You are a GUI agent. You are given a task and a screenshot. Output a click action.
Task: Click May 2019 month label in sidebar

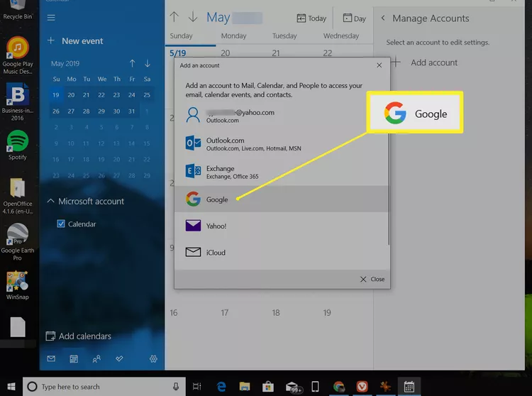pos(65,63)
